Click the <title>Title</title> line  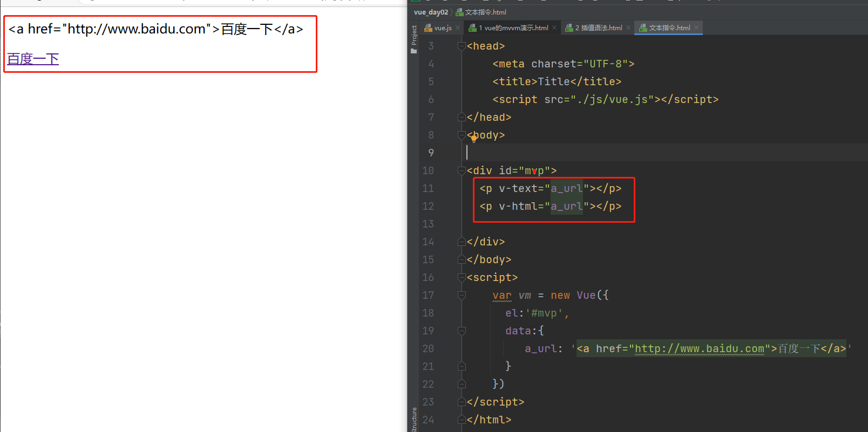click(557, 81)
